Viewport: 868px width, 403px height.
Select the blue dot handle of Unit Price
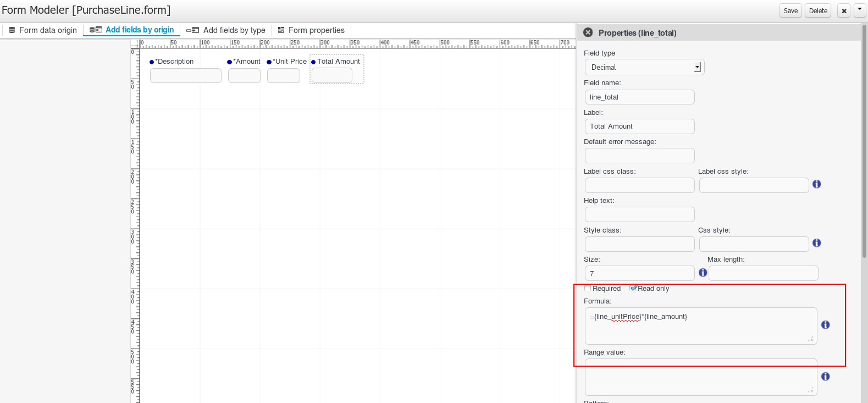pos(269,62)
